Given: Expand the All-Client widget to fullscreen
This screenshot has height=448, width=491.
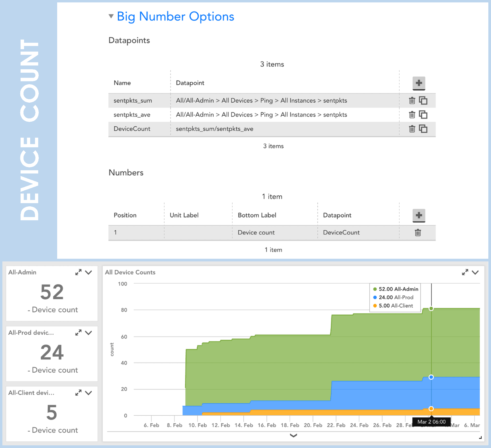Looking at the screenshot, I should pyautogui.click(x=78, y=393).
